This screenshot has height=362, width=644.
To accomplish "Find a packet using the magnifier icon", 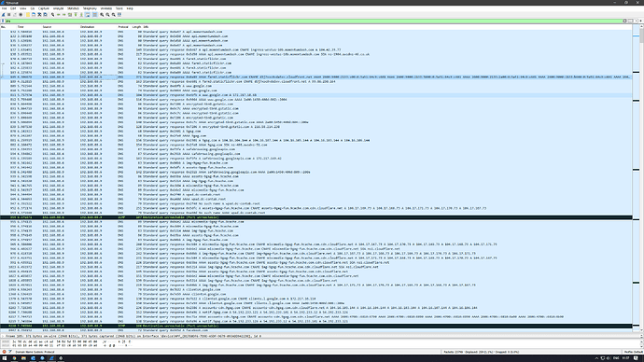I will (53, 14).
